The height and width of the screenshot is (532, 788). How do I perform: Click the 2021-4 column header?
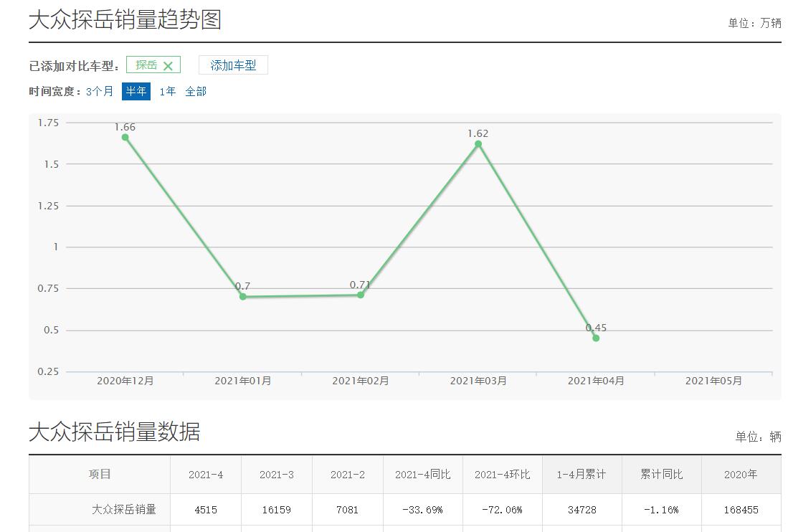point(206,475)
